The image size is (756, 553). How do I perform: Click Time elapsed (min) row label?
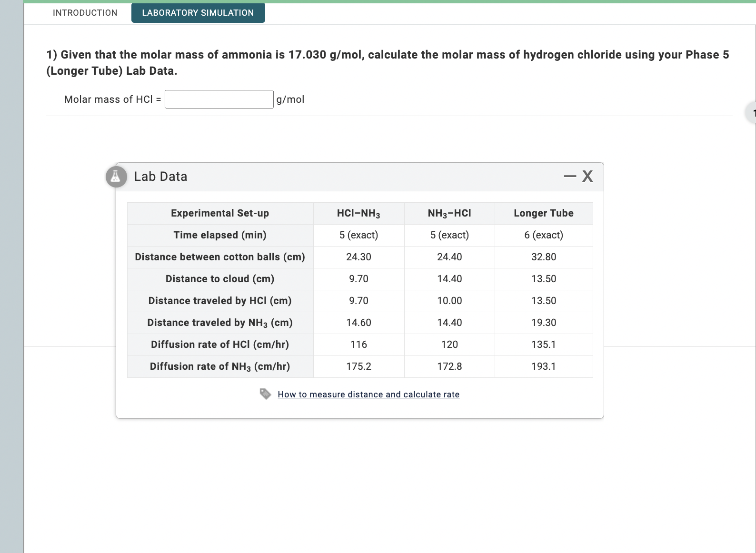pyautogui.click(x=220, y=235)
